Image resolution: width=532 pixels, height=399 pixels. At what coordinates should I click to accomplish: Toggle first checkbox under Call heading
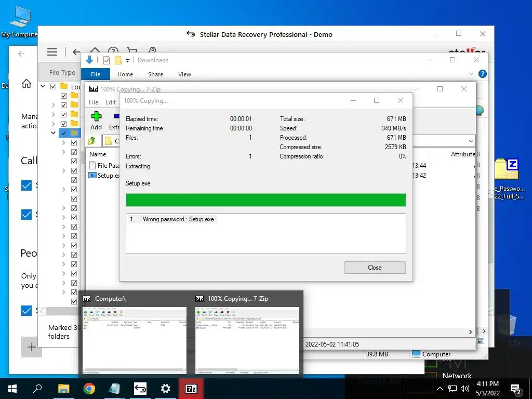[x=26, y=185]
